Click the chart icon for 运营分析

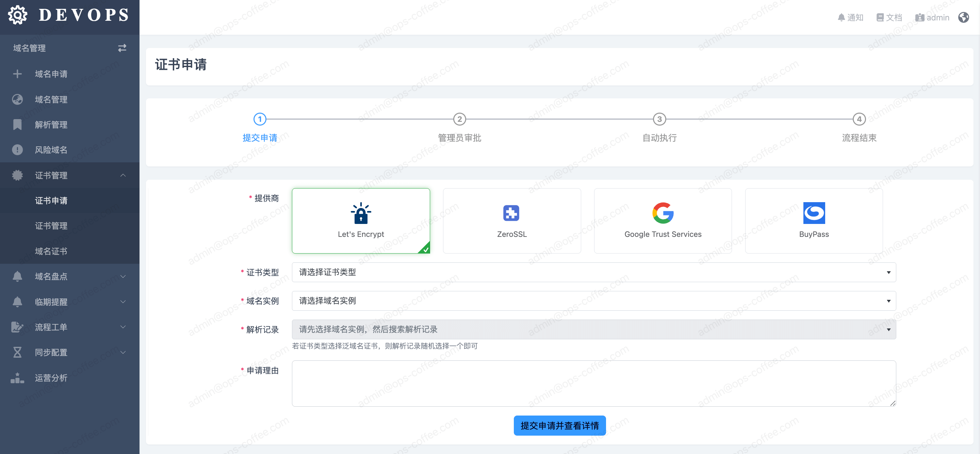click(x=17, y=377)
